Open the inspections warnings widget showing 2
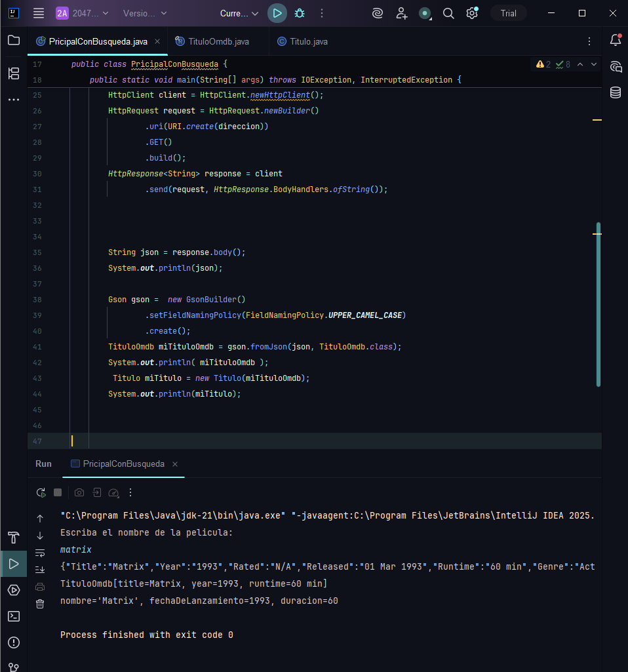 543,64
